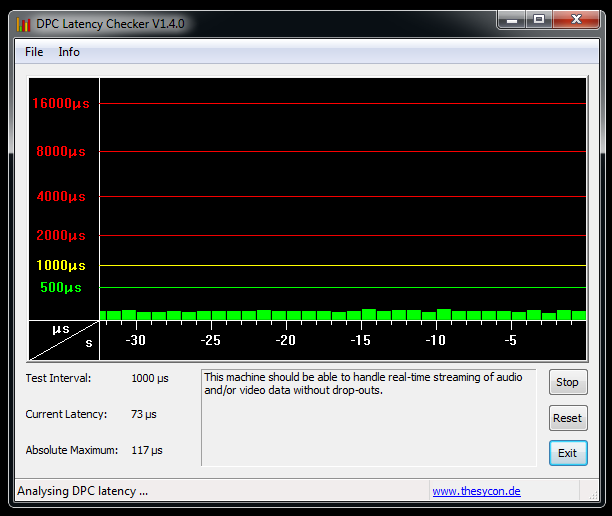The width and height of the screenshot is (612, 516).
Task: Close the DPC Latency Checker window
Action: 579,20
